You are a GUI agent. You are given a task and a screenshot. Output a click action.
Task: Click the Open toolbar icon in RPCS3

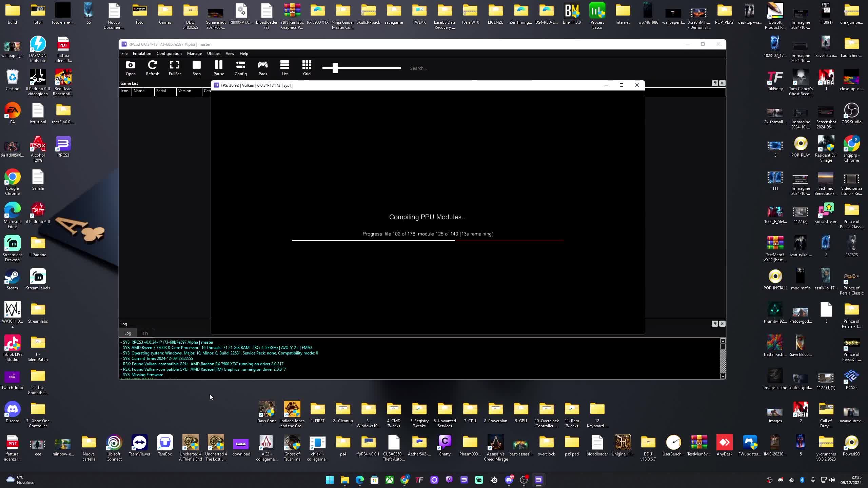click(131, 68)
